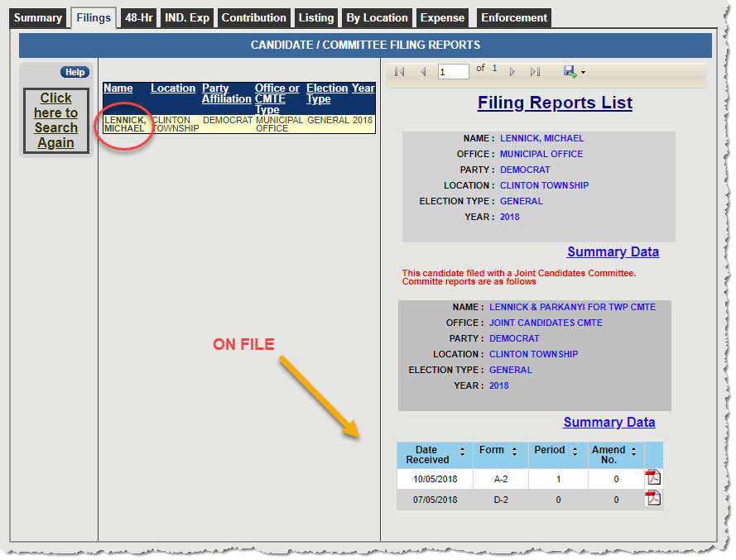
Task: Click the page number input field
Action: coord(453,72)
